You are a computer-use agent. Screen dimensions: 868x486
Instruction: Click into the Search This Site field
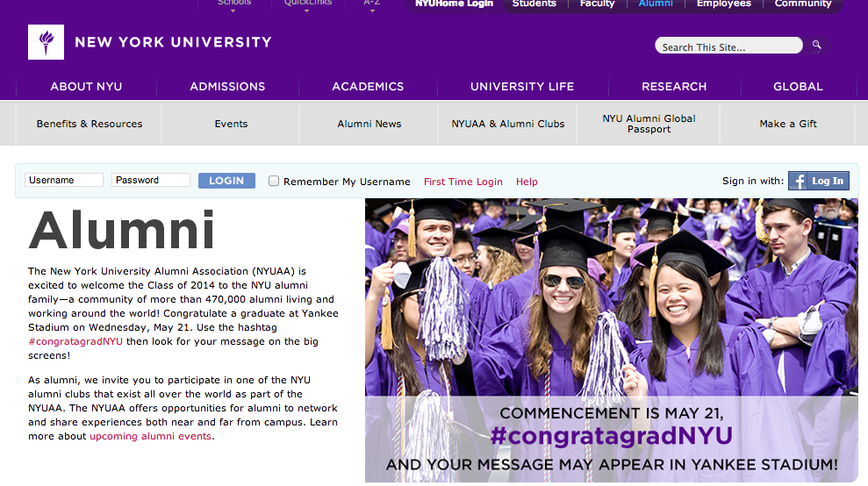pos(728,46)
